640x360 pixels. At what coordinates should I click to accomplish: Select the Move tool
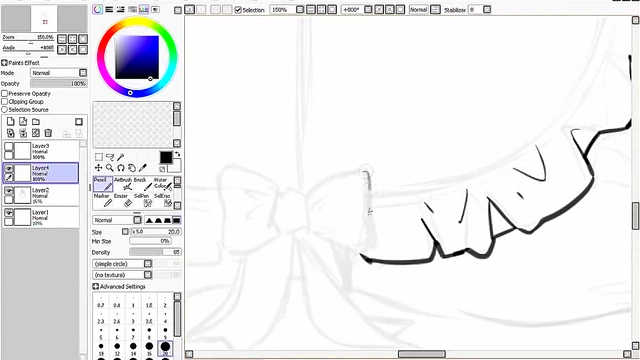(x=99, y=168)
